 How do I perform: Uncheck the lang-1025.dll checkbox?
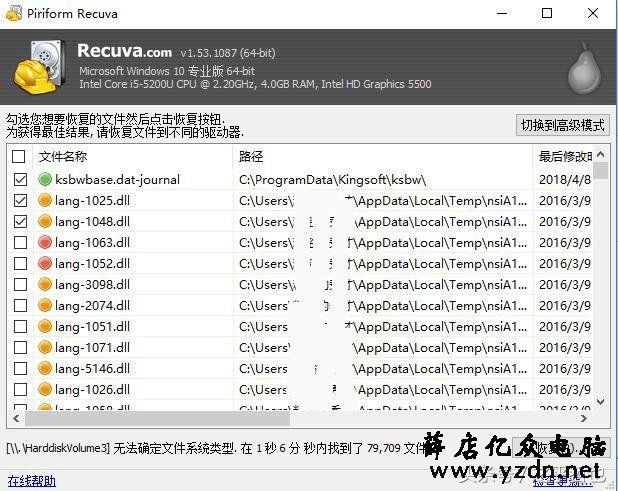pos(20,200)
